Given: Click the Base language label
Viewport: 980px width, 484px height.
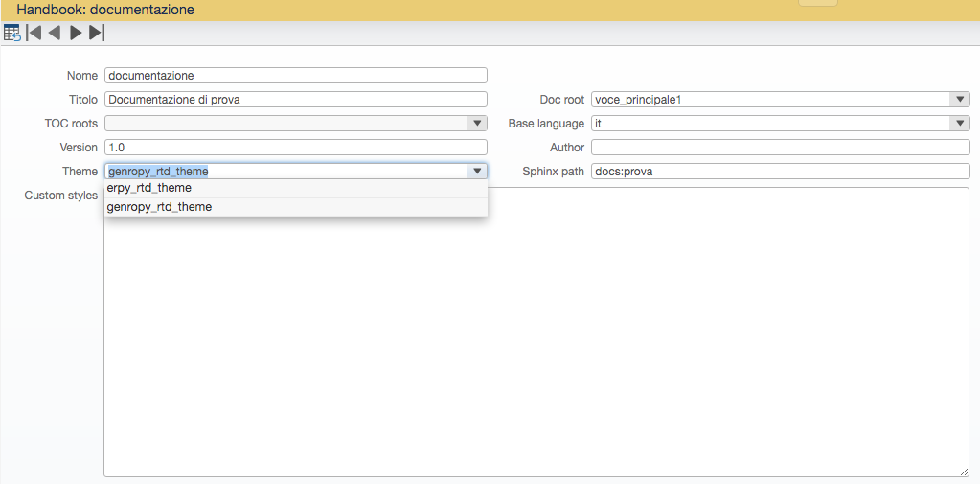Looking at the screenshot, I should (x=546, y=124).
